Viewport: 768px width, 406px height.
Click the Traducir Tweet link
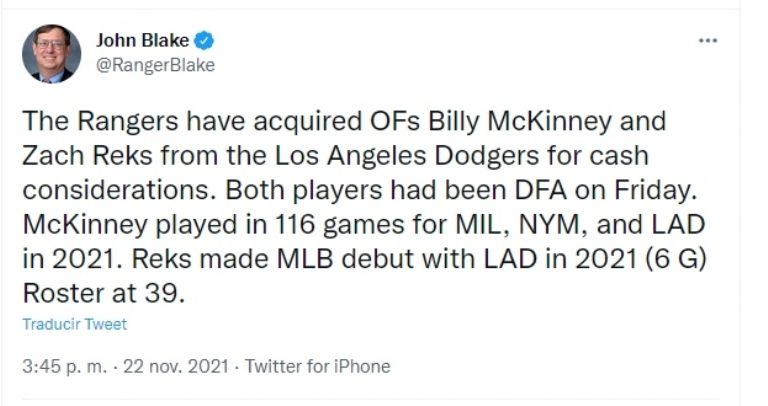tap(75, 324)
